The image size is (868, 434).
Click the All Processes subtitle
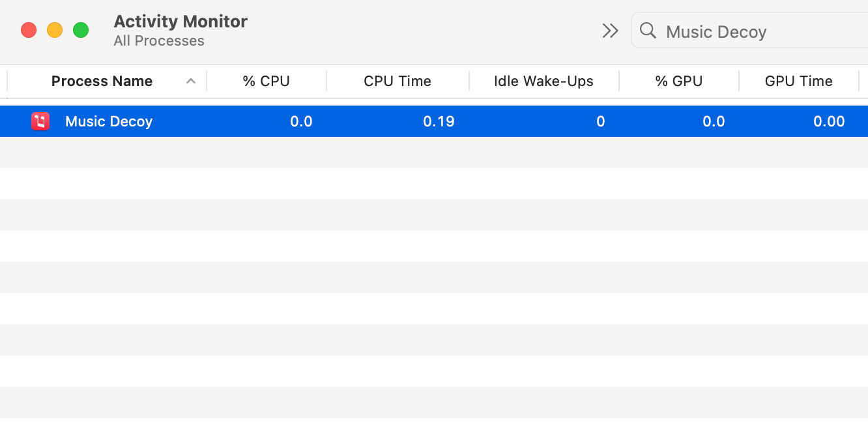coord(159,41)
